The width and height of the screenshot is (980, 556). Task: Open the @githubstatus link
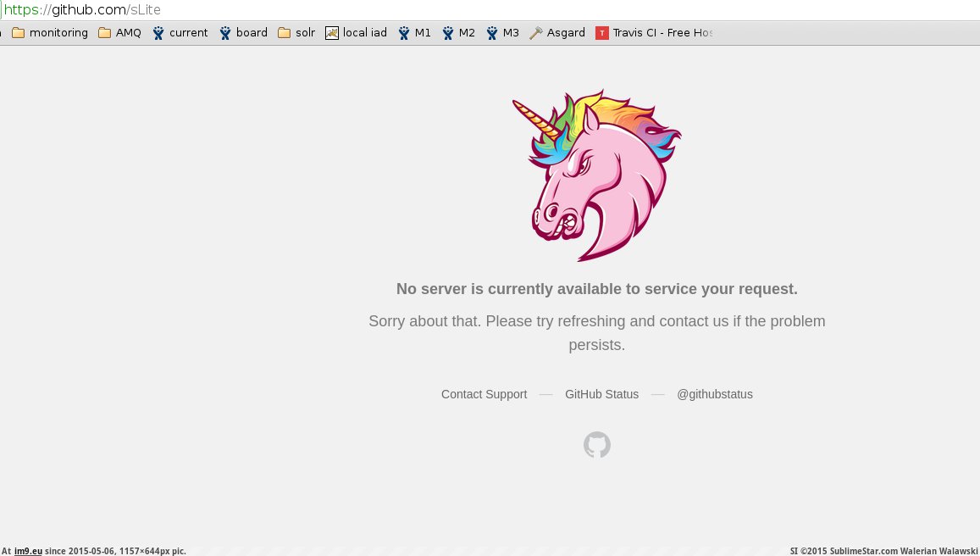715,395
